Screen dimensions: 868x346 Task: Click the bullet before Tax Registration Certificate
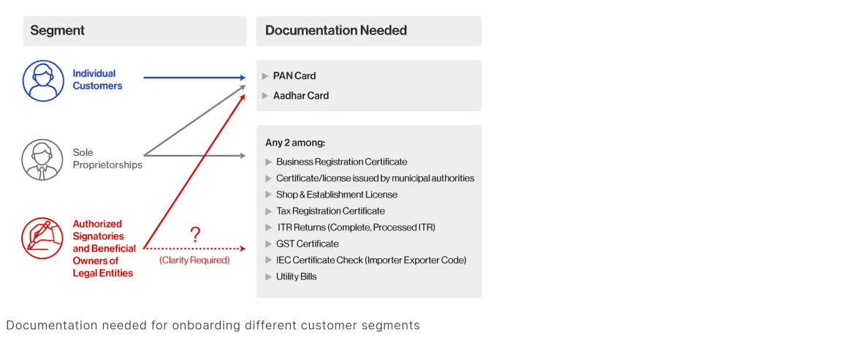coord(268,211)
